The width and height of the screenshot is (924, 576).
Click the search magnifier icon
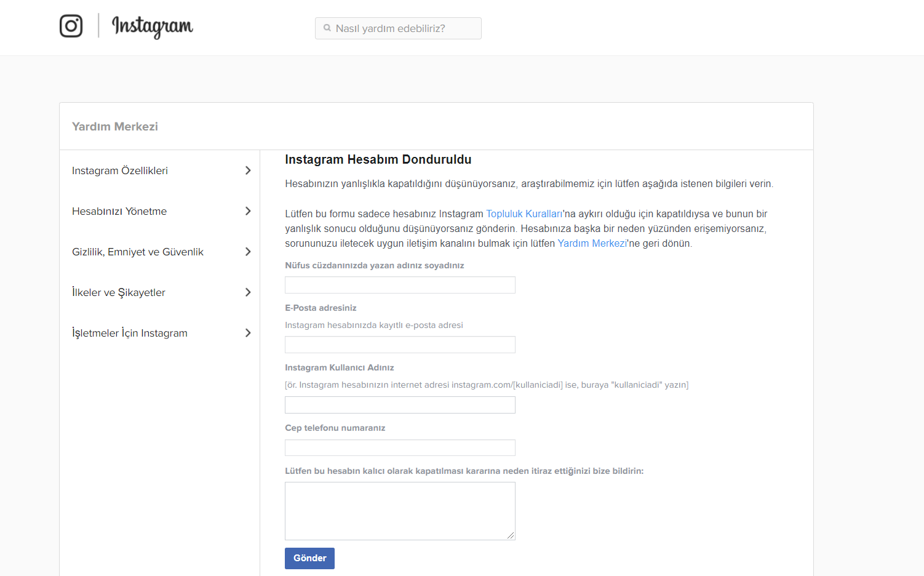click(327, 28)
